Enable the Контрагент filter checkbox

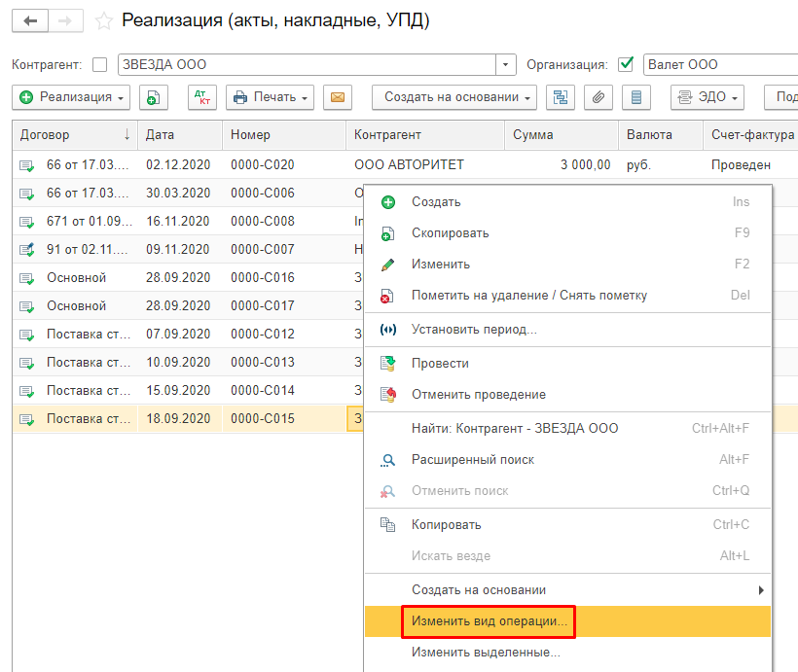coord(99,65)
